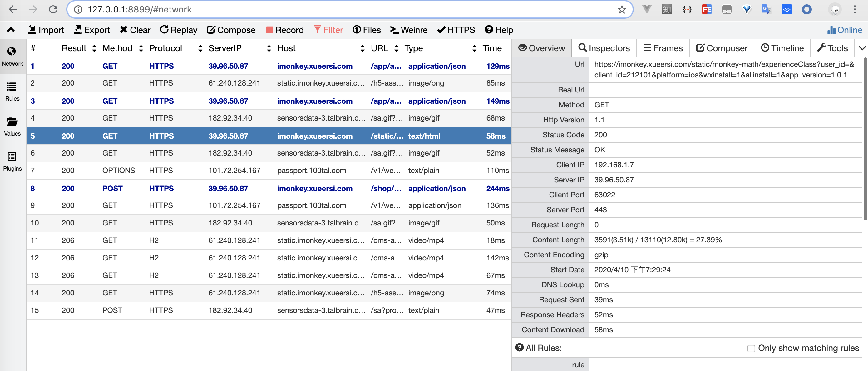Open the HTTPS settings
This screenshot has height=371, width=868.
(456, 30)
